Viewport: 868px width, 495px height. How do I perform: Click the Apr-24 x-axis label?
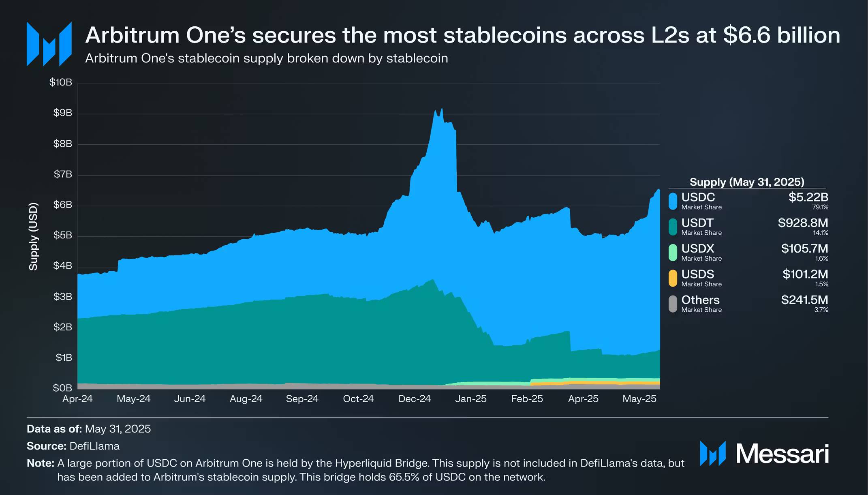tap(77, 399)
